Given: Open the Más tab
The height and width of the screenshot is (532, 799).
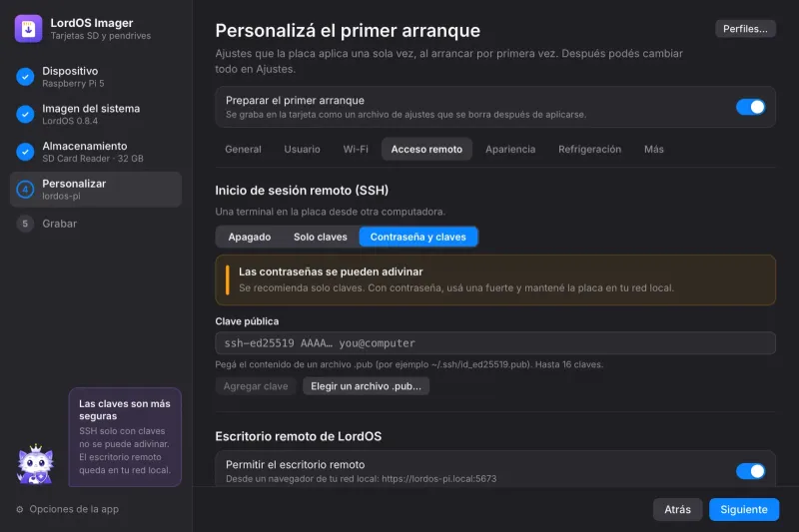Looking at the screenshot, I should point(654,149).
